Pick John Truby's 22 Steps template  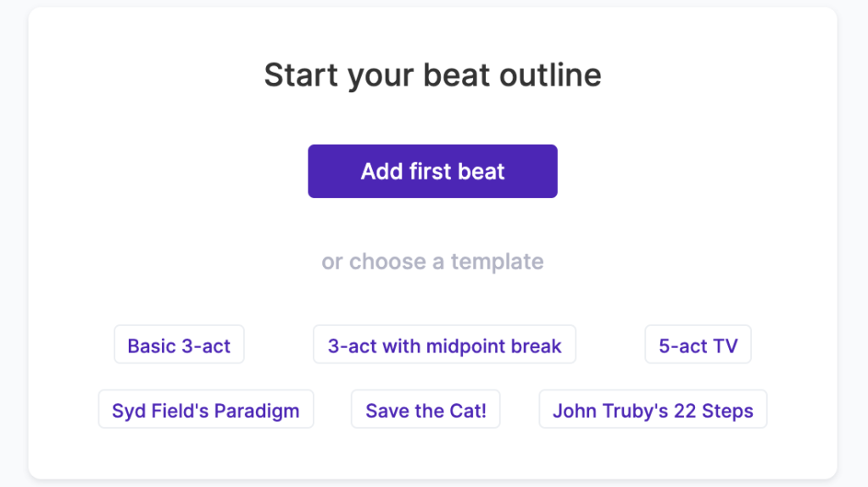654,409
